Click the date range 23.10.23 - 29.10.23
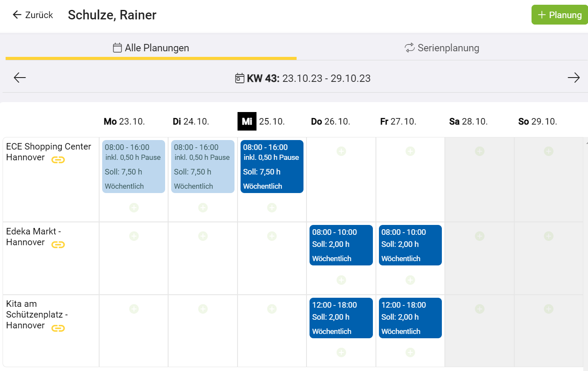This screenshot has height=371, width=588. [x=326, y=78]
